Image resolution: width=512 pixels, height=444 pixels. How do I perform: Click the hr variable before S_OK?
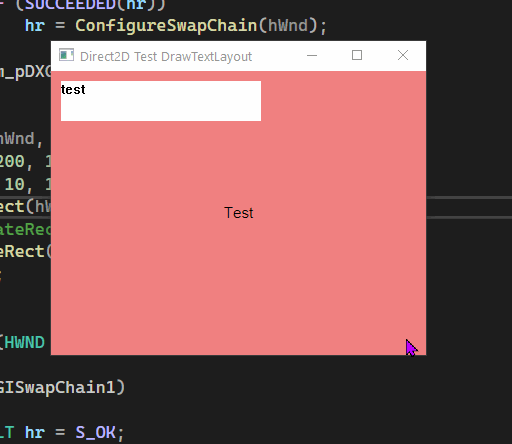pyautogui.click(x=35, y=433)
